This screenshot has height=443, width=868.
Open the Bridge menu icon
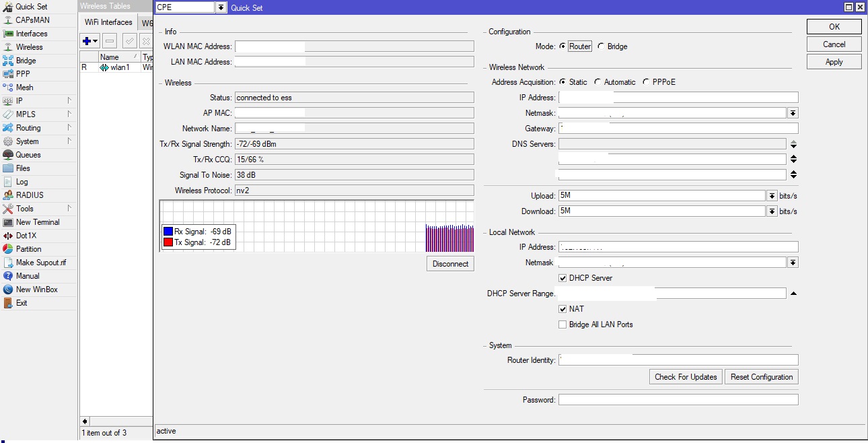(8, 61)
